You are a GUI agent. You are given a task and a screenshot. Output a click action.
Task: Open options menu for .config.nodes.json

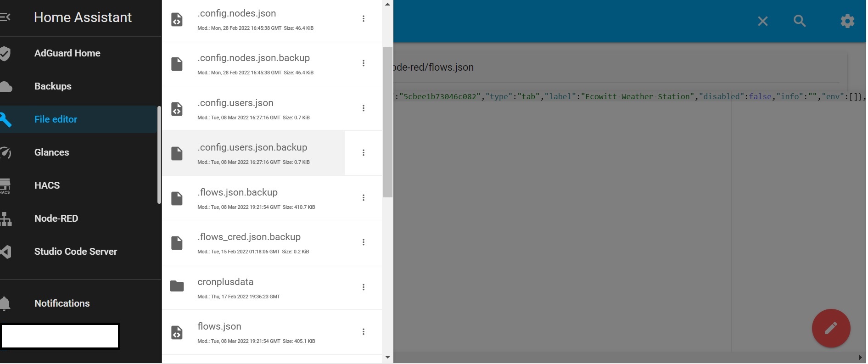click(364, 19)
